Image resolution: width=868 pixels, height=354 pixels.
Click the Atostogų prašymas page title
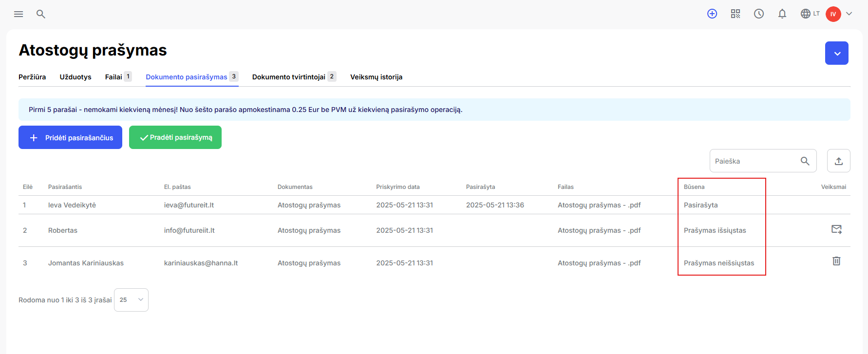tap(93, 50)
